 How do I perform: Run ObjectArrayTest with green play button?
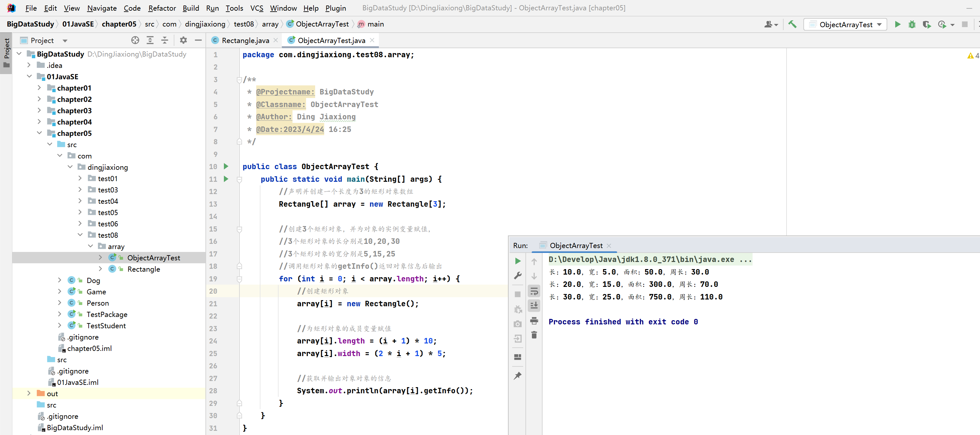coord(897,24)
